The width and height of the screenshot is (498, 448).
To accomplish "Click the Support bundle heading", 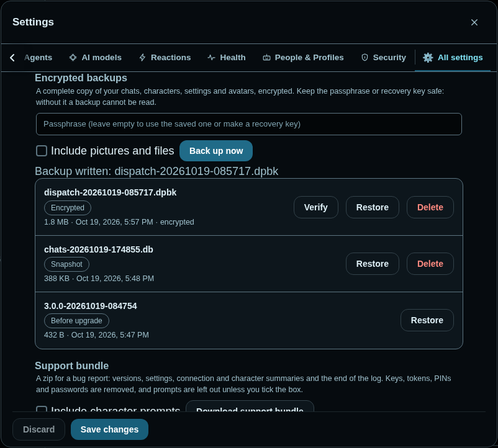I will pyautogui.click(x=72, y=365).
